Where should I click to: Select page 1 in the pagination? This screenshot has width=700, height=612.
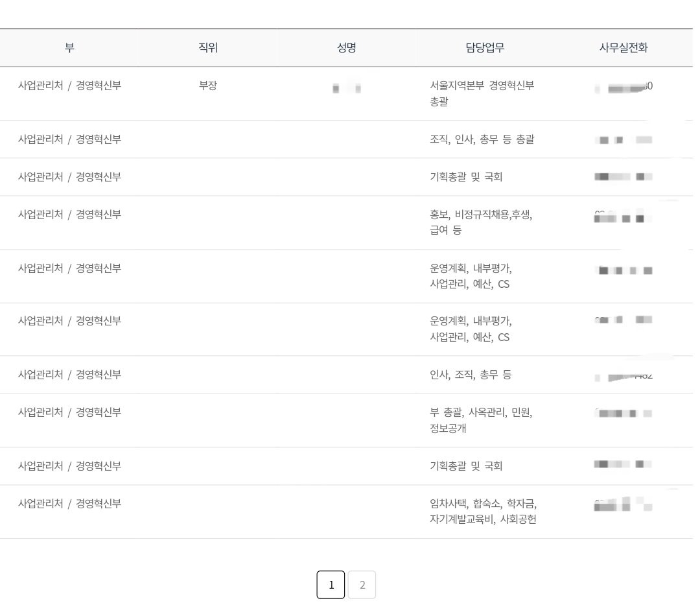tap(331, 584)
